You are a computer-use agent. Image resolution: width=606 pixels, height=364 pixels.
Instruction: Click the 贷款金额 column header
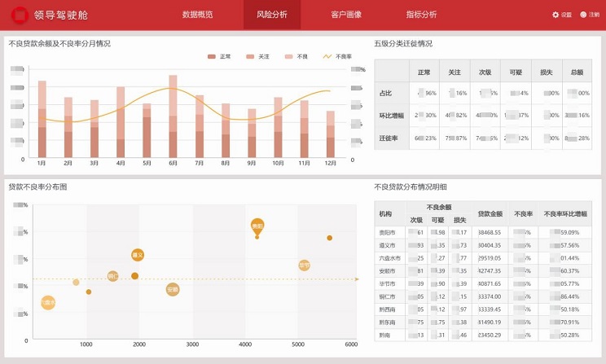coord(490,214)
